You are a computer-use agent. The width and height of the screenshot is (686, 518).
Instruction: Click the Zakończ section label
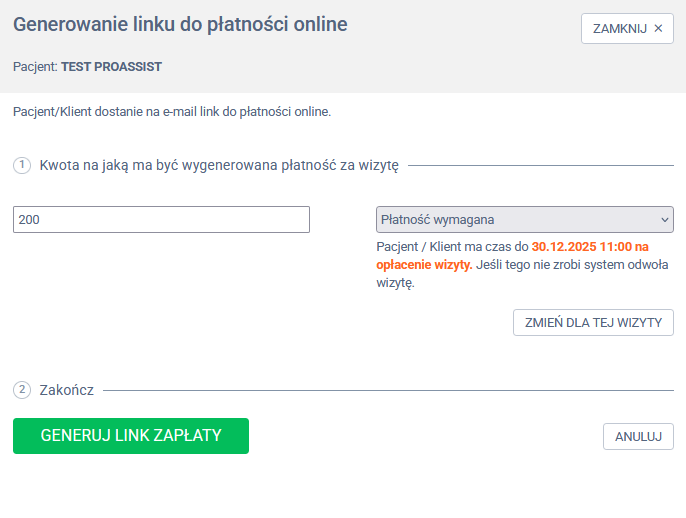(67, 390)
